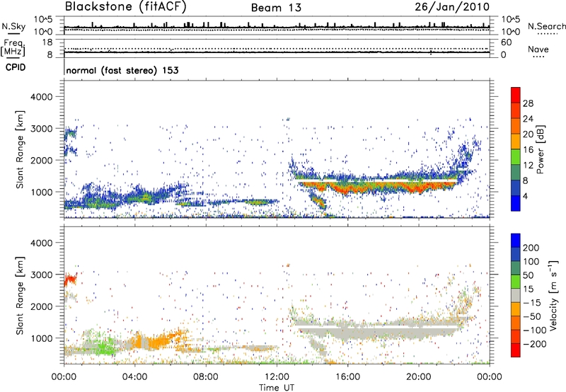Click the red velocity patch near 3000 km
The height and width of the screenshot is (392, 566).
pyautogui.click(x=70, y=280)
